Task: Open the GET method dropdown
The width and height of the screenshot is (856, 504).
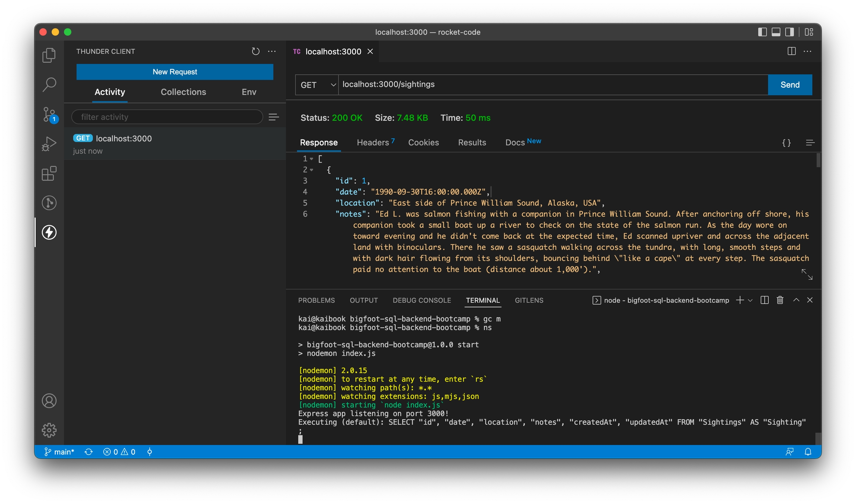Action: point(317,85)
